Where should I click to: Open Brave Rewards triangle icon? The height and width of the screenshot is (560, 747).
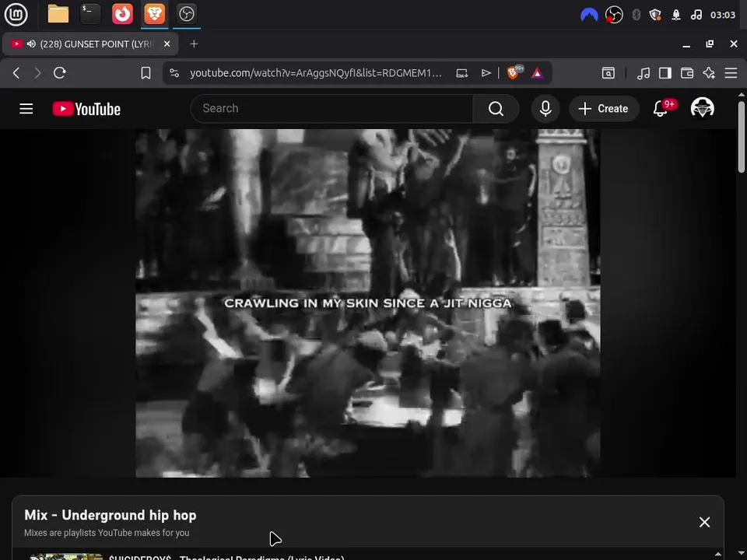(538, 73)
